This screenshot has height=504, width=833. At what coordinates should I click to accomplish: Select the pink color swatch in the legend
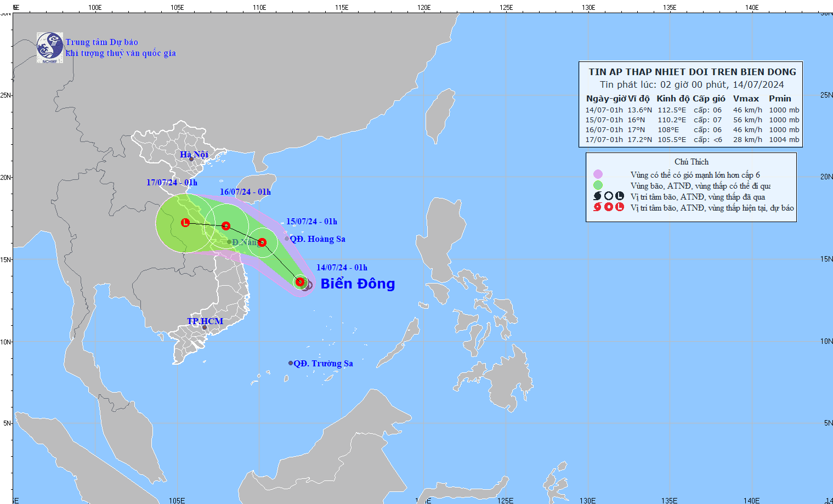click(598, 174)
